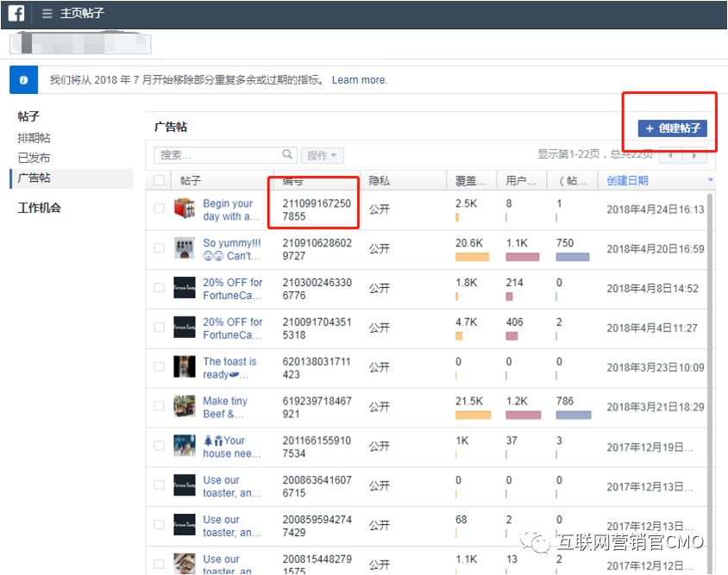Open thumbnail for post 2008595942747429
728x575 pixels.
[x=185, y=524]
